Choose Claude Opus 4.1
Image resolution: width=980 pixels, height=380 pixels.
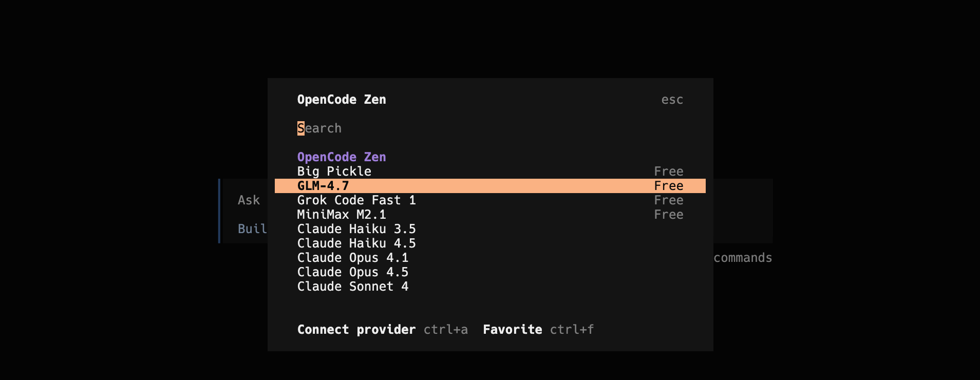click(x=353, y=258)
